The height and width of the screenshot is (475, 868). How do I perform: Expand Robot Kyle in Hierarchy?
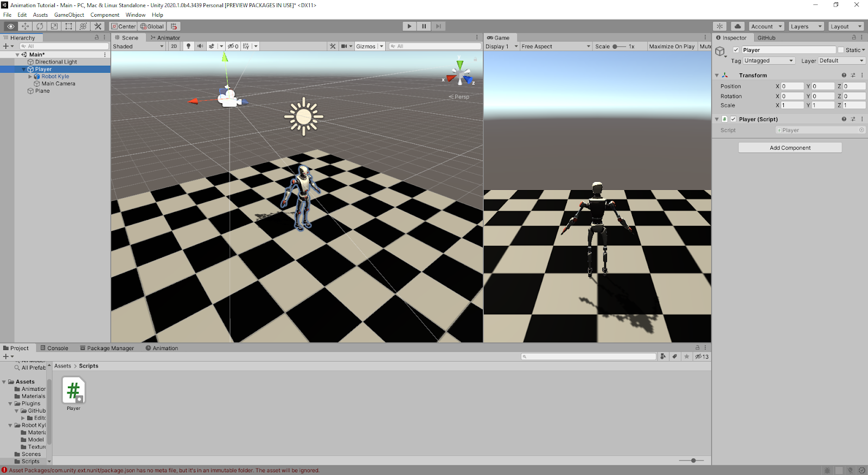[30, 77]
